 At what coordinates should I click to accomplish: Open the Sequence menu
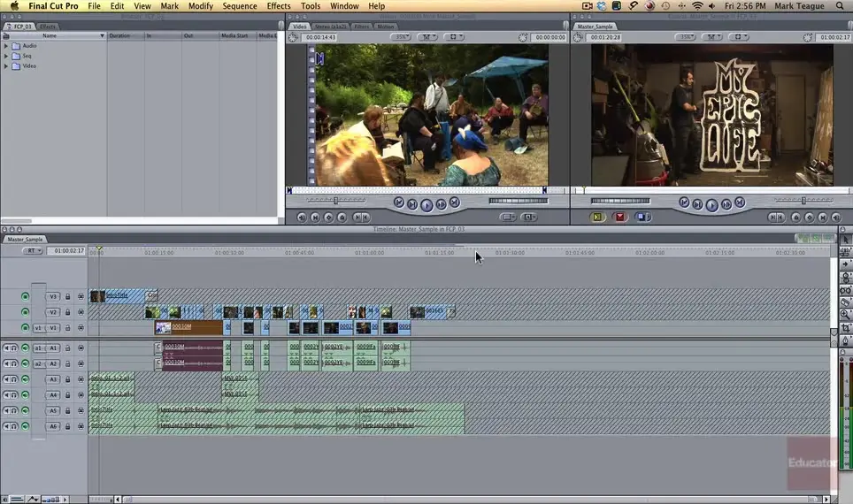(240, 6)
